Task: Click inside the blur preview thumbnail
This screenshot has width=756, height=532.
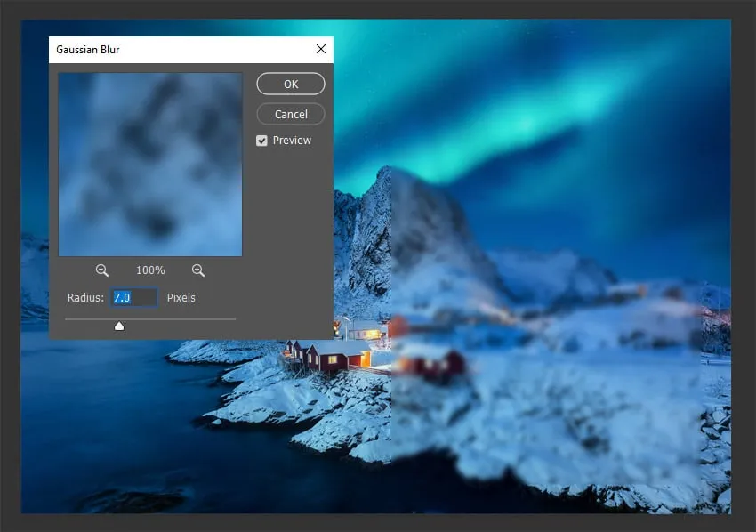Action: pos(149,165)
